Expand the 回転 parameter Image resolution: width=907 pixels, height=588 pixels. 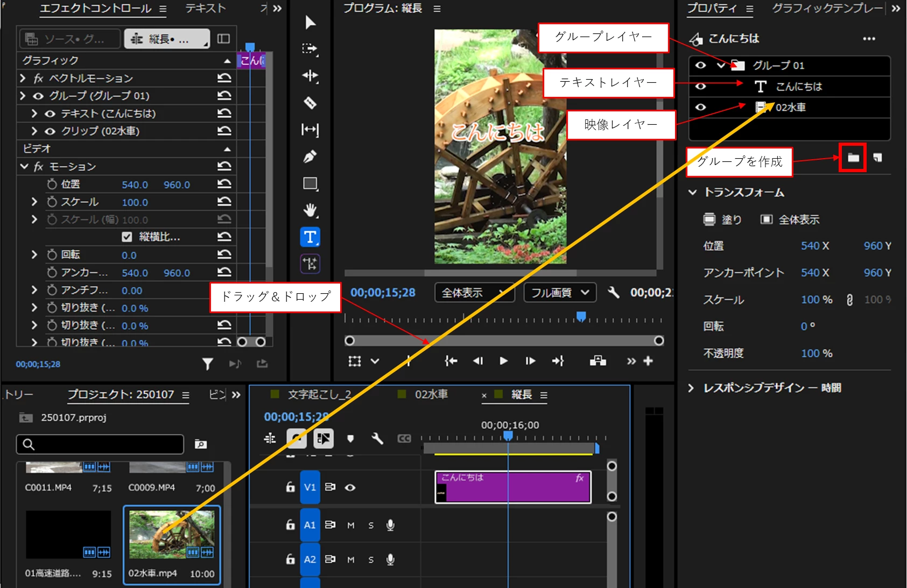pyautogui.click(x=34, y=254)
